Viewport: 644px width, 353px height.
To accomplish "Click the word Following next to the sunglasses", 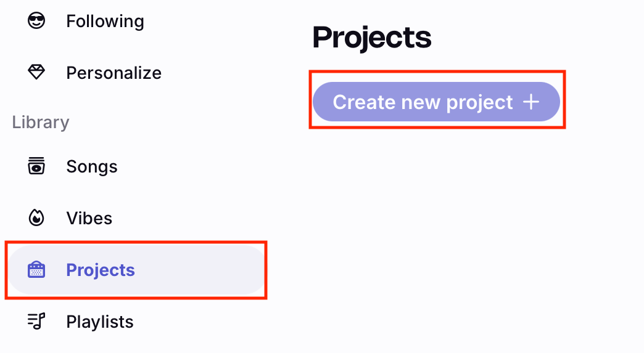I will click(105, 21).
